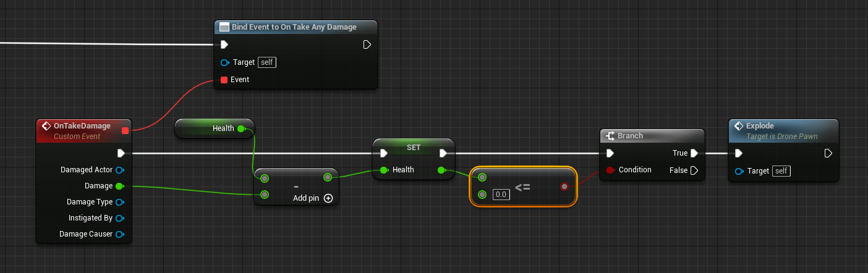Image resolution: width=868 pixels, height=273 pixels.
Task: Select the Target pin on Bind Event node
Action: click(225, 62)
